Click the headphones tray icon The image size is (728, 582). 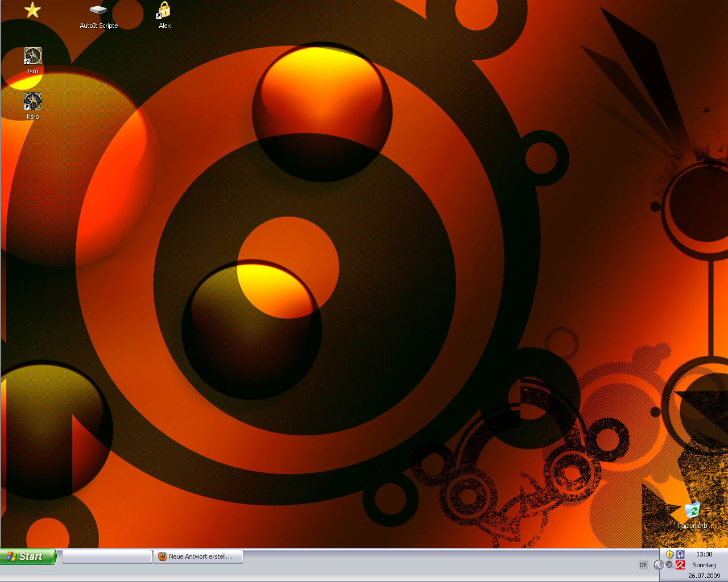(x=680, y=554)
